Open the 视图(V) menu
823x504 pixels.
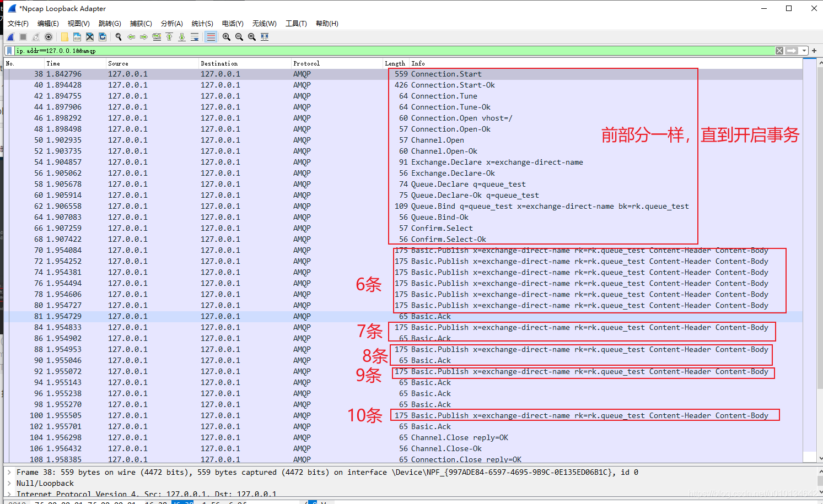coord(79,24)
